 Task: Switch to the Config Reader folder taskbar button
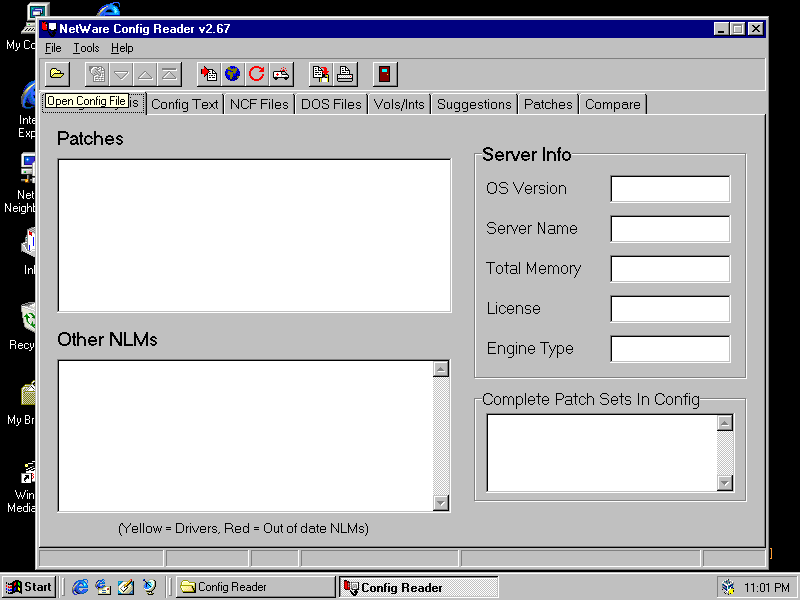[x=255, y=587]
